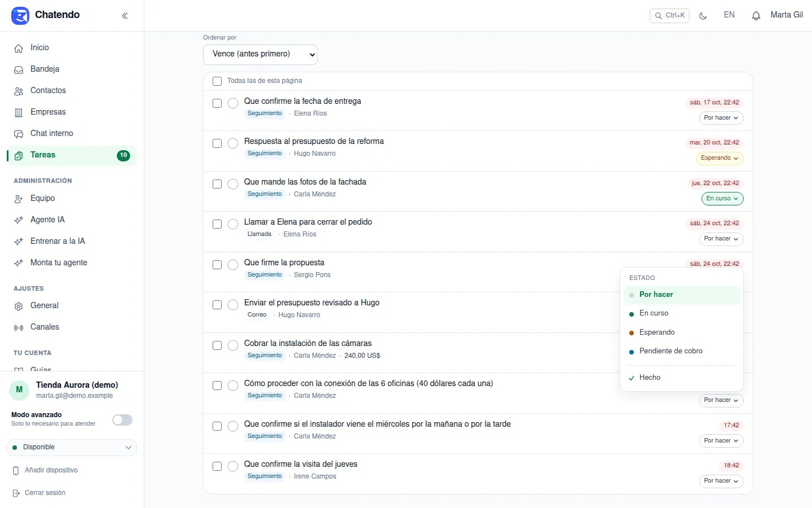Choose 'Hecho' in Estado menu
812x508 pixels.
(x=682, y=378)
